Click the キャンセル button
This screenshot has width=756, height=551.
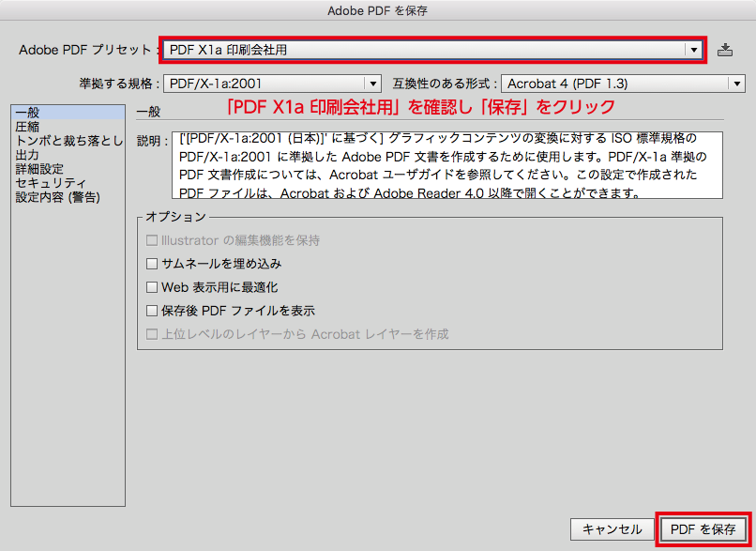pyautogui.click(x=612, y=529)
